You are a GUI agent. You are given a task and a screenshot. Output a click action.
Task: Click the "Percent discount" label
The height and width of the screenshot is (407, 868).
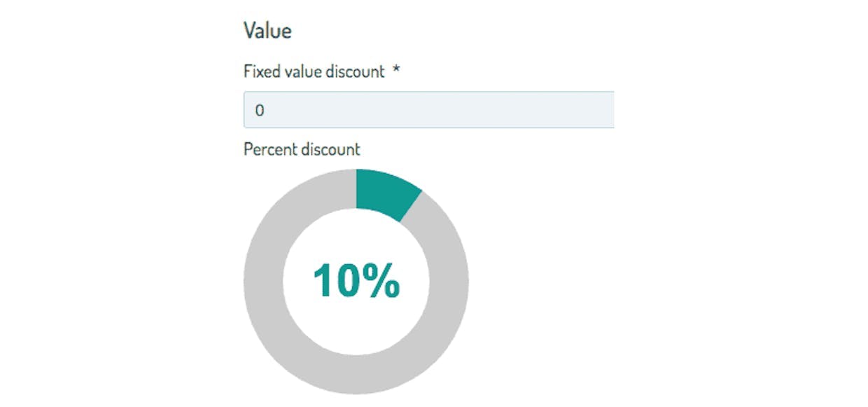click(302, 149)
